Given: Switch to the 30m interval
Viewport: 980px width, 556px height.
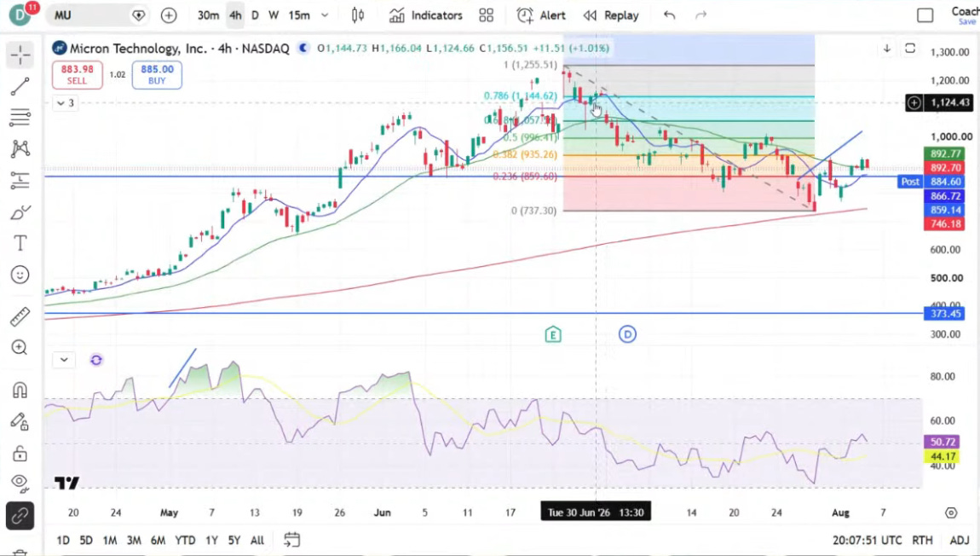Looking at the screenshot, I should pos(208,15).
